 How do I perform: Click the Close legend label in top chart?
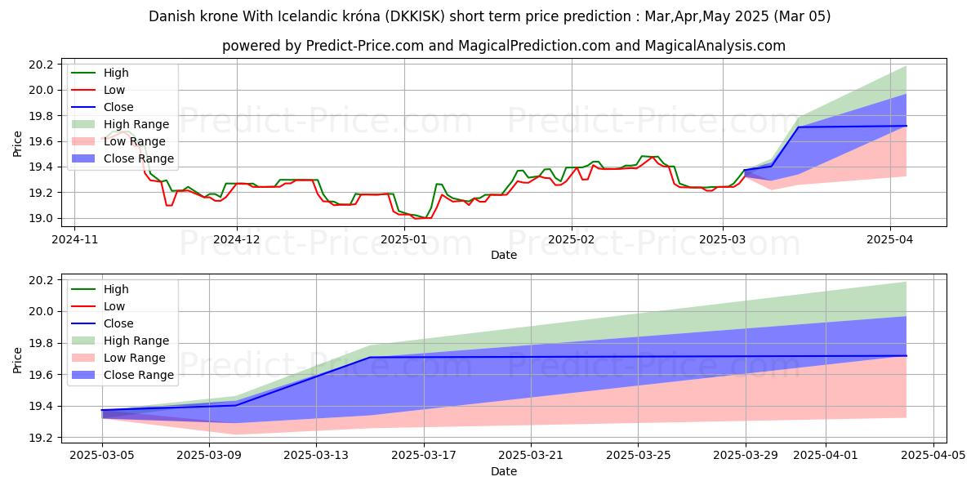[x=118, y=107]
